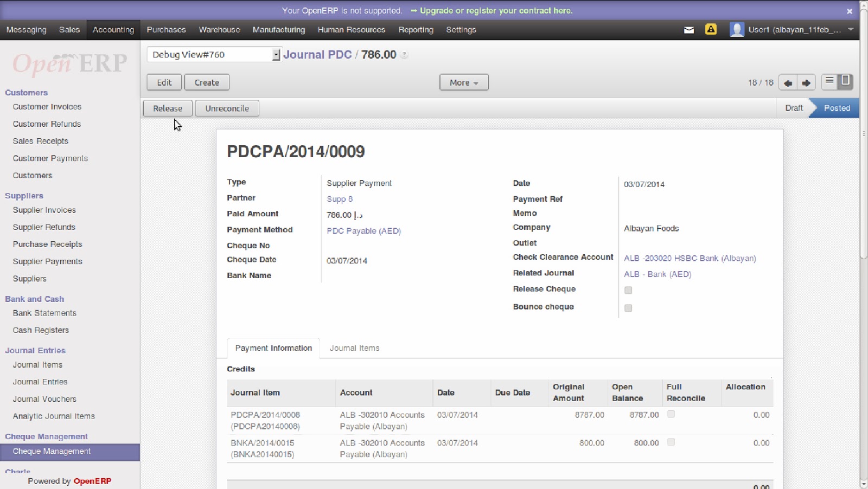The width and height of the screenshot is (868, 489).
Task: Go to next record with right arrow
Action: pyautogui.click(x=806, y=82)
